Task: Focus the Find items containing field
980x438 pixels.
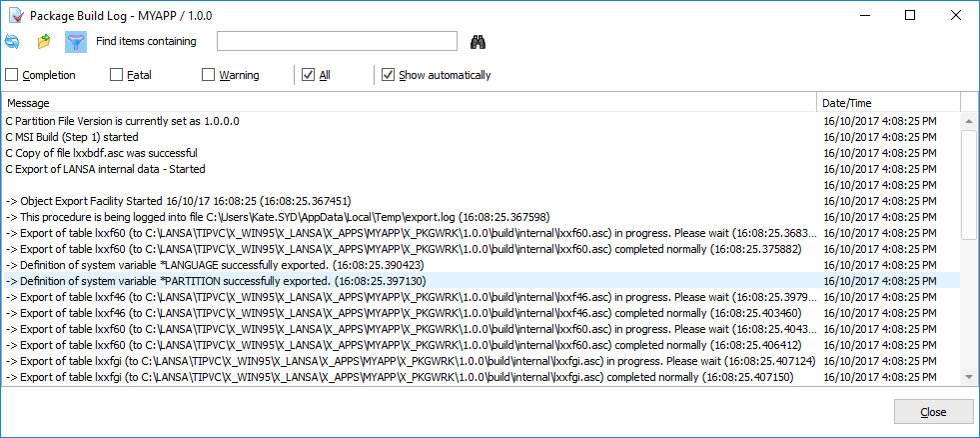Action: 337,41
